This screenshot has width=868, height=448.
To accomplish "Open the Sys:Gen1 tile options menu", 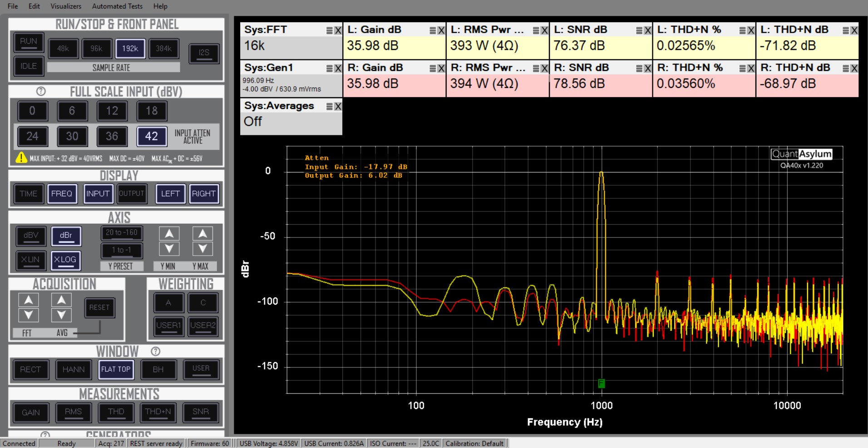I will click(x=330, y=69).
